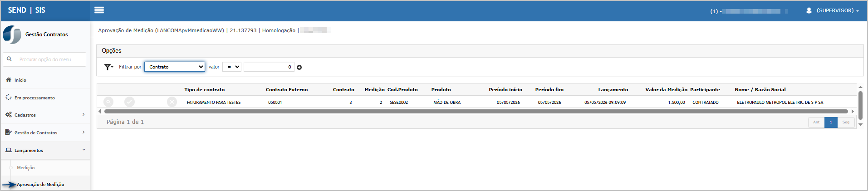The height and width of the screenshot is (191, 868).
Task: Select the ELETROPAULO METROPOL ELETRIC cell
Action: click(780, 103)
